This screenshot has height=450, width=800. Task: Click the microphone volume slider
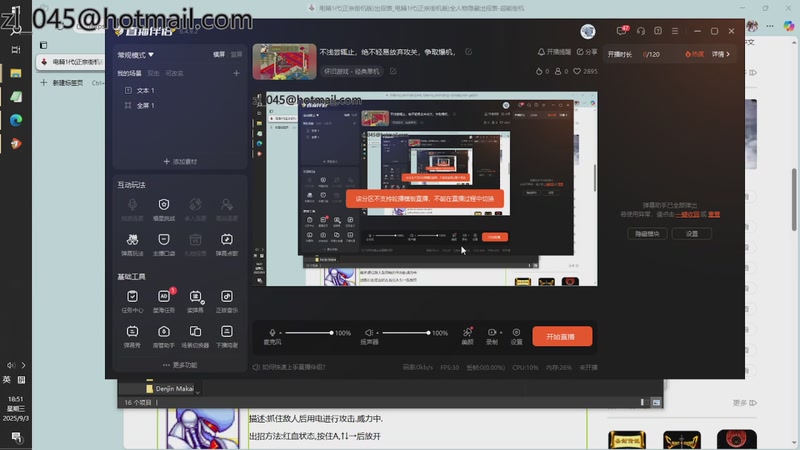point(308,333)
